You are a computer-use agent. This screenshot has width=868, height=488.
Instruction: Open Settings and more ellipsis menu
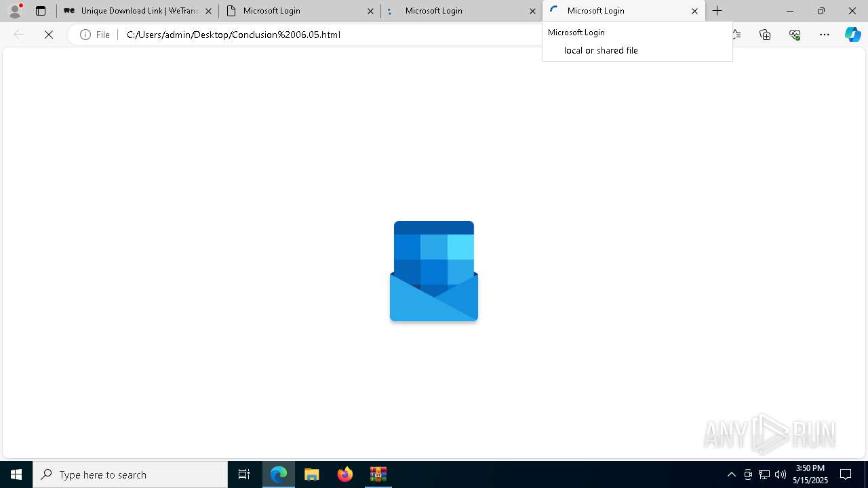825,35
